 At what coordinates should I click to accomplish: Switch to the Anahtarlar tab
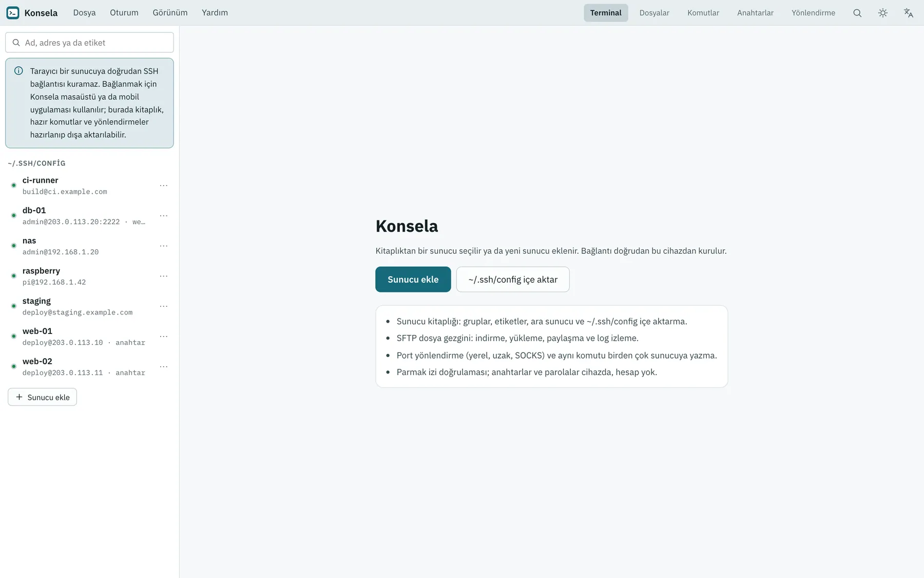(755, 13)
